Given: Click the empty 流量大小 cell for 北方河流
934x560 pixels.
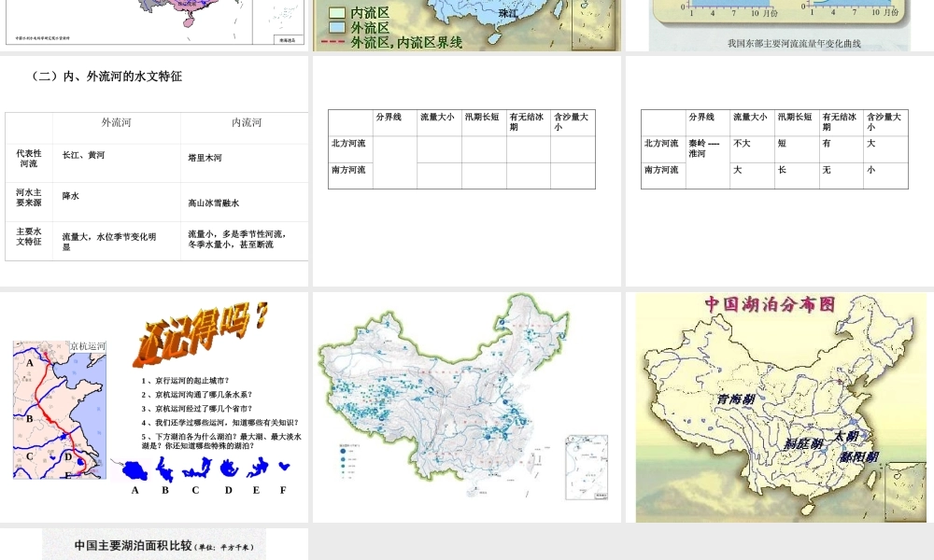Looking at the screenshot, I should pyautogui.click(x=439, y=149).
